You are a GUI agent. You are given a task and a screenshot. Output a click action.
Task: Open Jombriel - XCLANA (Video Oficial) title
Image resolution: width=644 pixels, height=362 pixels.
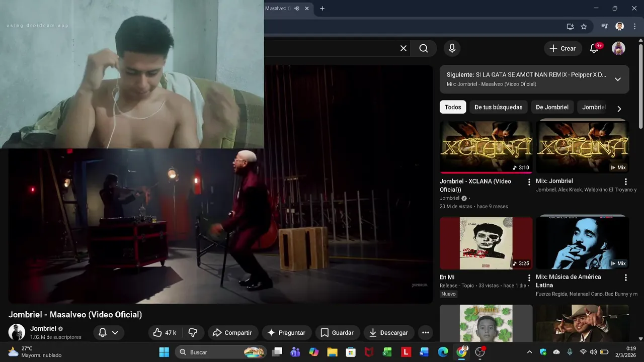[x=475, y=186]
